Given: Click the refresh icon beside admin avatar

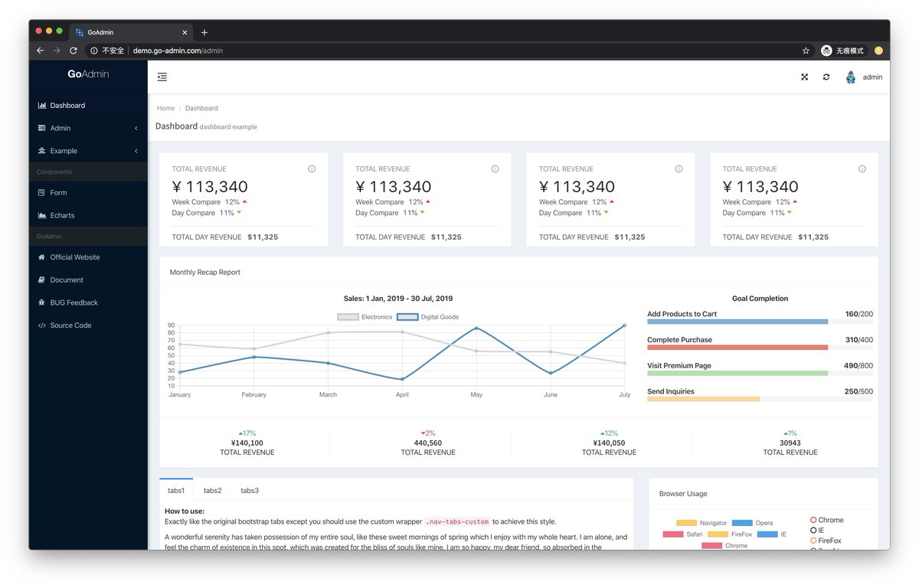Looking at the screenshot, I should (826, 77).
